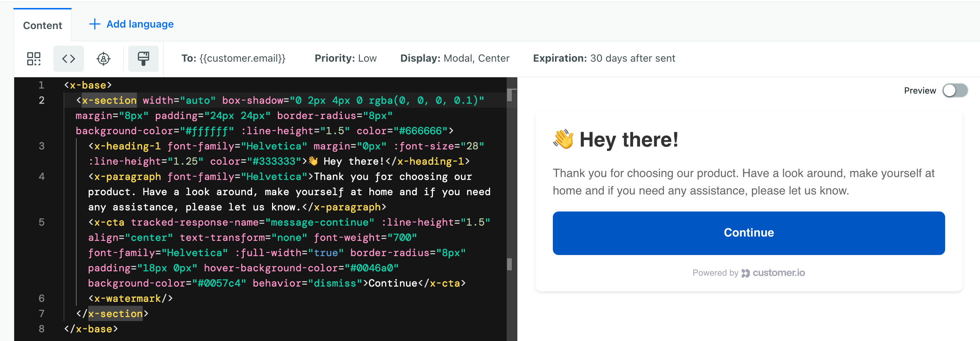This screenshot has width=980, height=341.
Task: Open the visual block editor icon
Action: (33, 58)
